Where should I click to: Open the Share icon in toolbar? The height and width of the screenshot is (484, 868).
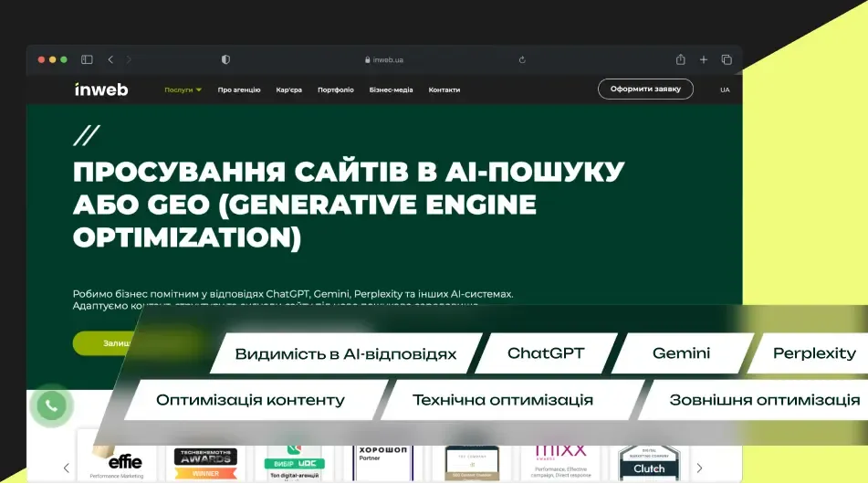pos(680,59)
